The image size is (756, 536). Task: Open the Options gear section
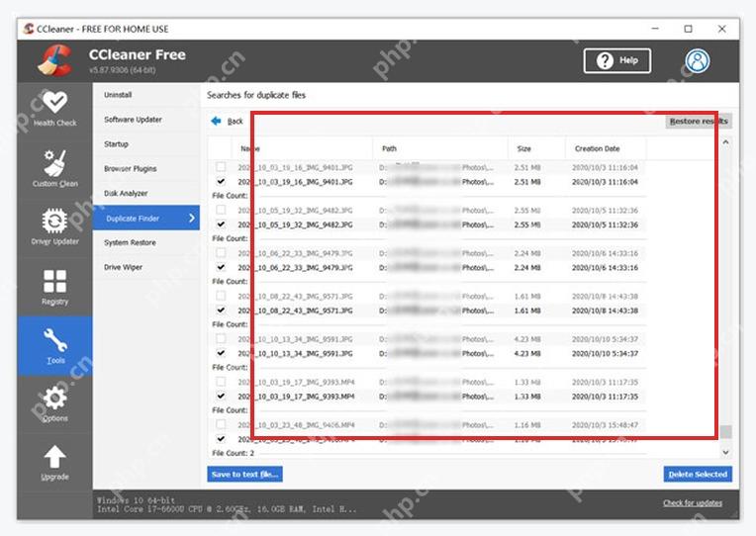pos(54,403)
